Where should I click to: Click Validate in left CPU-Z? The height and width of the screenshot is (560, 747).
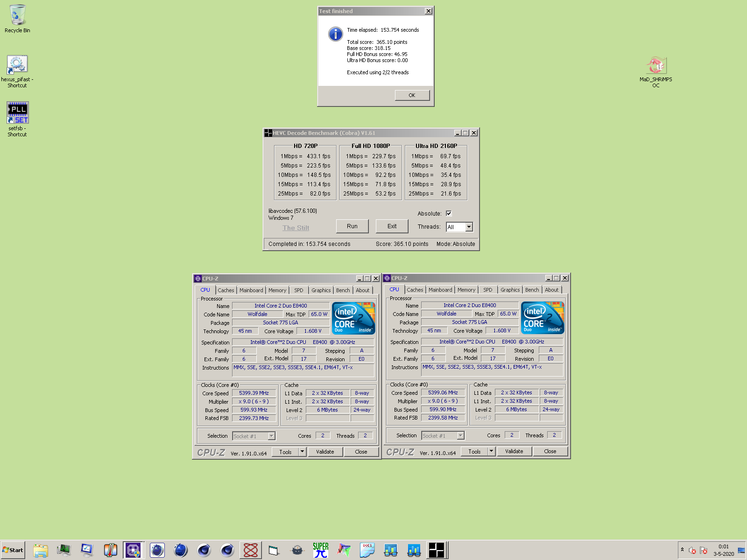pos(325,452)
